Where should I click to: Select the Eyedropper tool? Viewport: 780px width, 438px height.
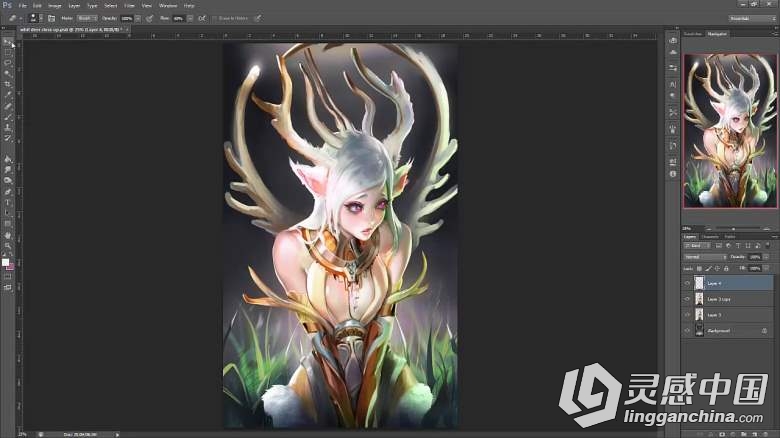[x=7, y=95]
